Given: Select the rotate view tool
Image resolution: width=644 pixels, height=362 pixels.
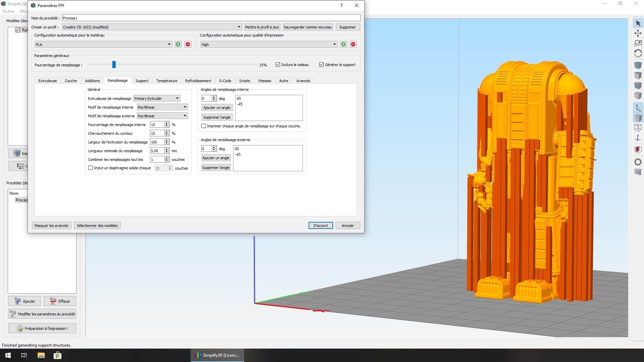Looking at the screenshot, I should [x=638, y=53].
